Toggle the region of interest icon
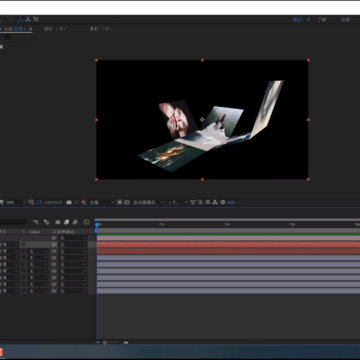The image size is (360, 360). click(x=120, y=202)
